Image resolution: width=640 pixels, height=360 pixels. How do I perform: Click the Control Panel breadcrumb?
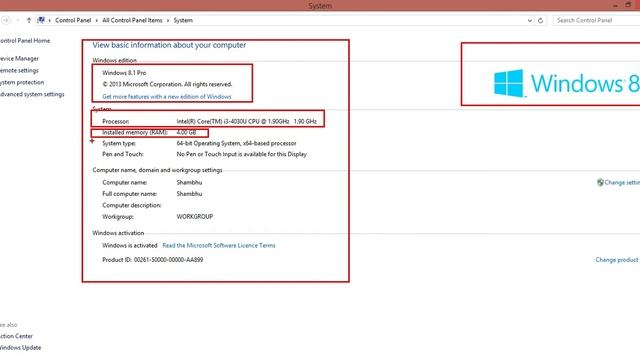click(73, 20)
